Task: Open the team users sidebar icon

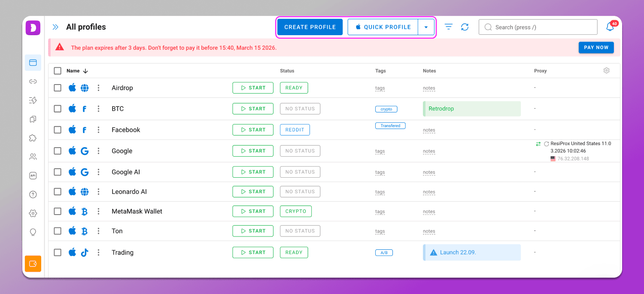Action: [33, 157]
